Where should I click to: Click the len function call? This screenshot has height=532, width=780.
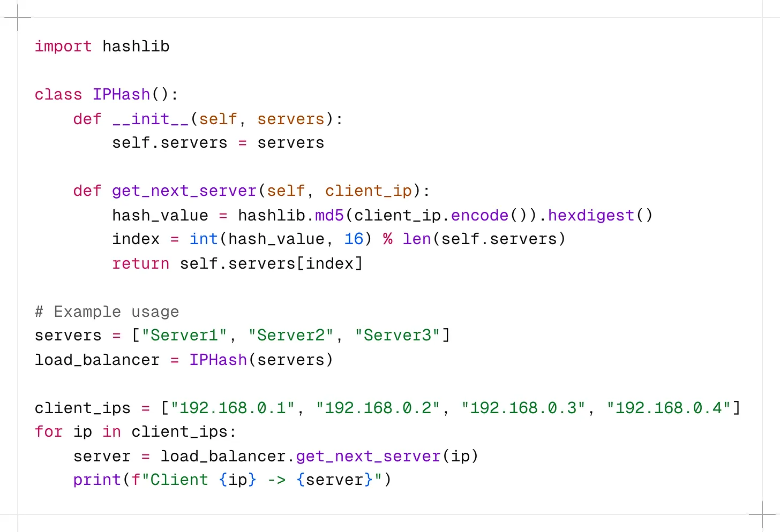coord(417,239)
